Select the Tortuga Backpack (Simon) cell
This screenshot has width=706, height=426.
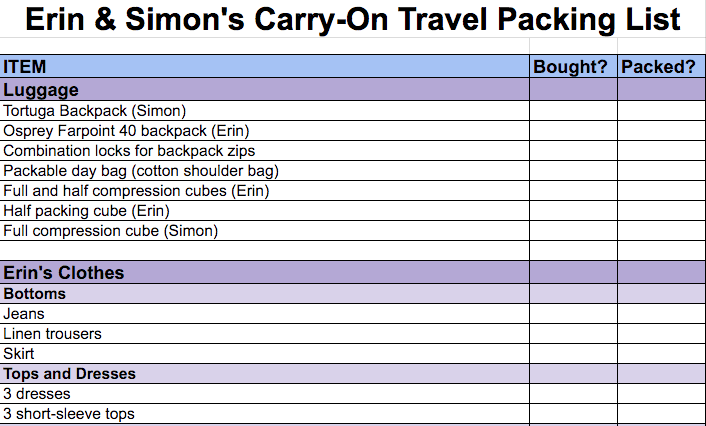tap(264, 111)
